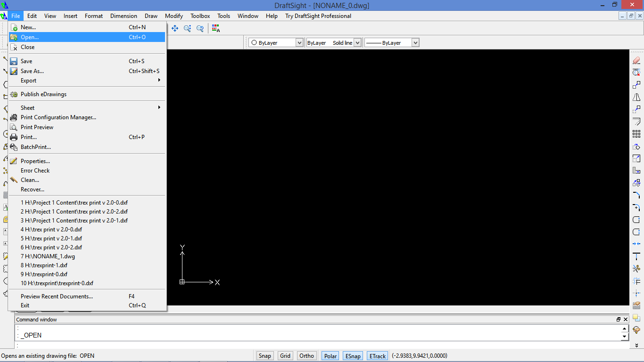Select the Scale tool
Viewport: 644px width, 362px height.
636,158
